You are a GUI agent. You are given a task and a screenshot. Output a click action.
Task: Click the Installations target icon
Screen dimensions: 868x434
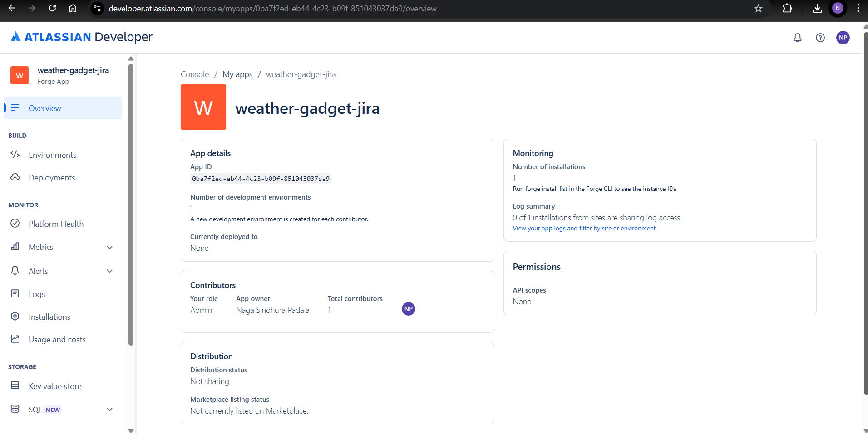pyautogui.click(x=15, y=316)
